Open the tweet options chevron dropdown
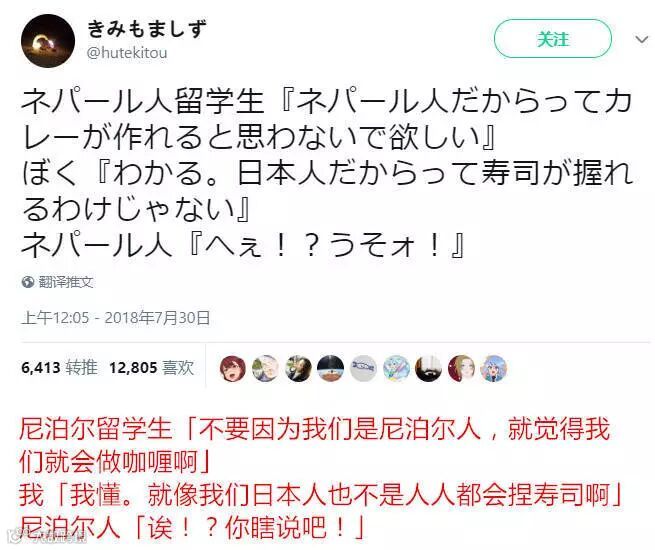Screen dimensions: 655x550 point(641,40)
